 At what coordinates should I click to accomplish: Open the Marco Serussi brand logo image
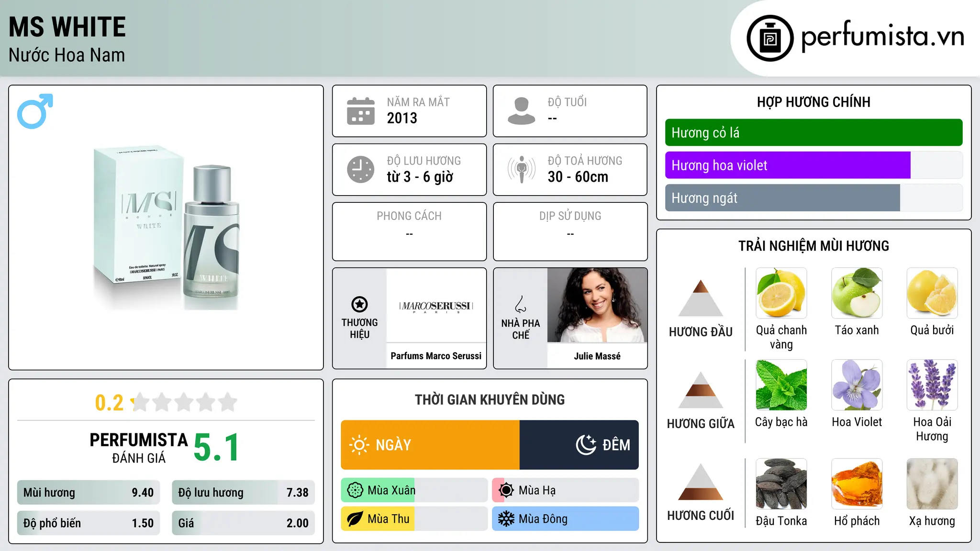pos(436,305)
